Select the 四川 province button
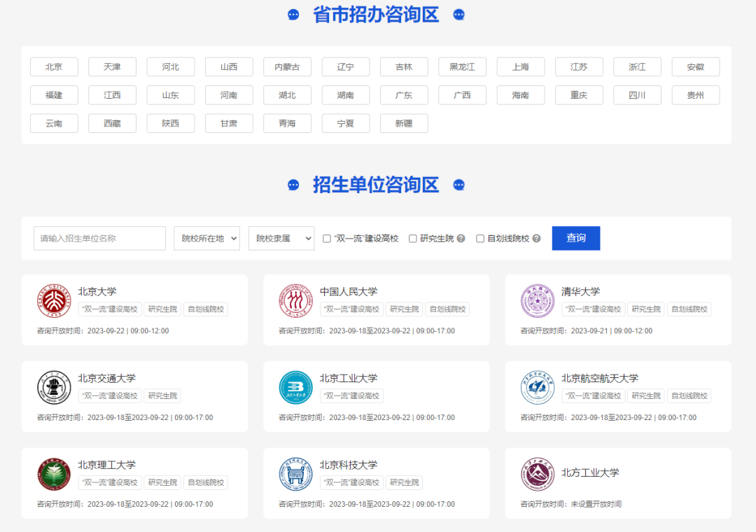Image resolution: width=756 pixels, height=532 pixels. pyautogui.click(x=638, y=95)
